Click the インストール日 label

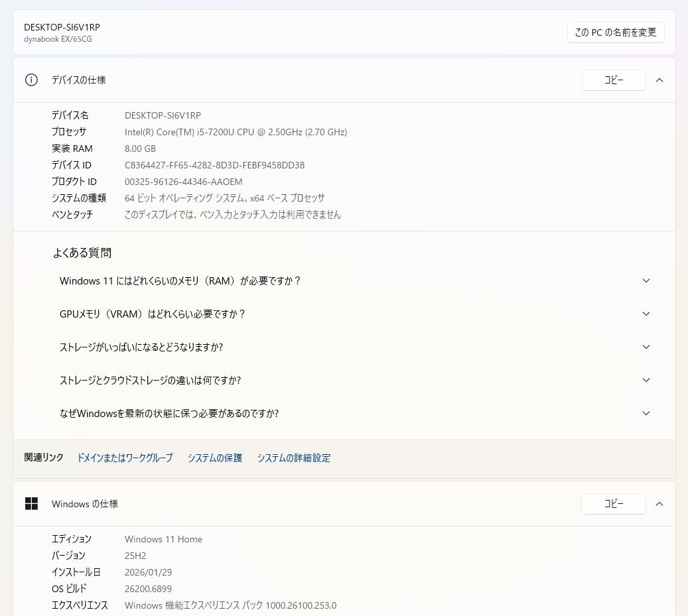76,572
